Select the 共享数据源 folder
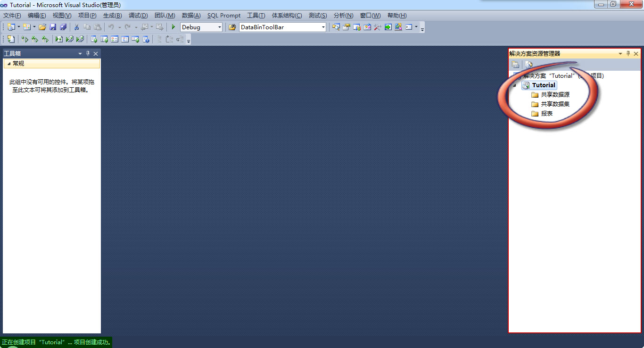Image resolution: width=644 pixels, height=348 pixels. point(551,95)
